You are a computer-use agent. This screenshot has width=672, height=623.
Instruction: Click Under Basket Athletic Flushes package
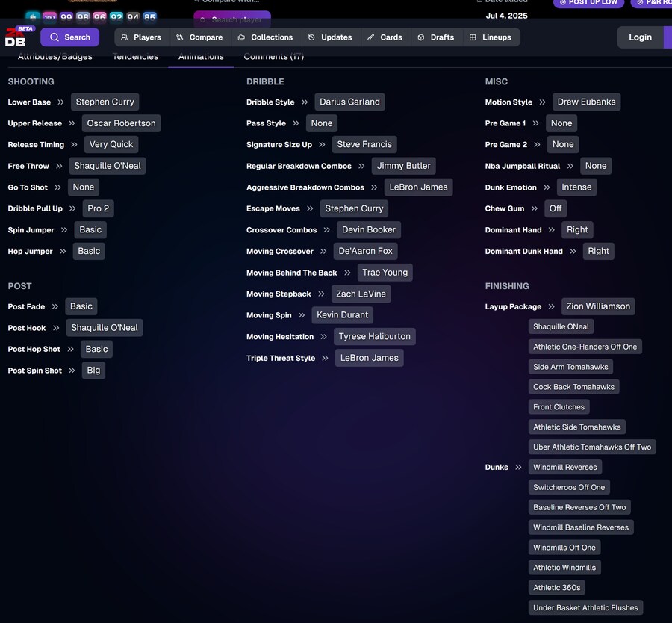(x=585, y=608)
